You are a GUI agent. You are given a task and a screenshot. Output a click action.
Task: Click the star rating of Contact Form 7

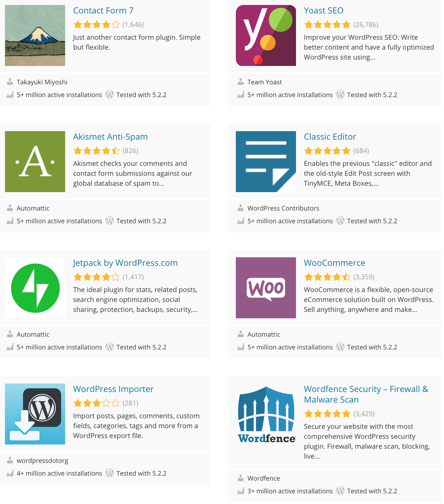click(x=97, y=24)
